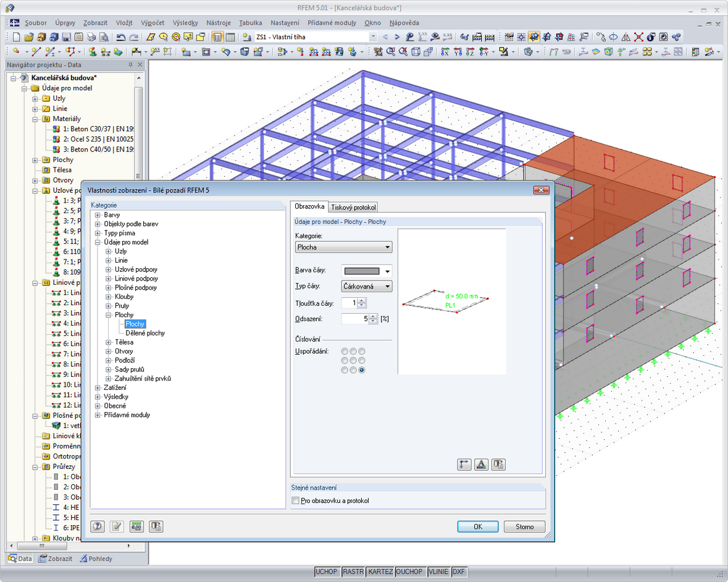Increase 'Tloušťka čáry' with stepper up
The height and width of the screenshot is (582, 728).
pos(362,301)
